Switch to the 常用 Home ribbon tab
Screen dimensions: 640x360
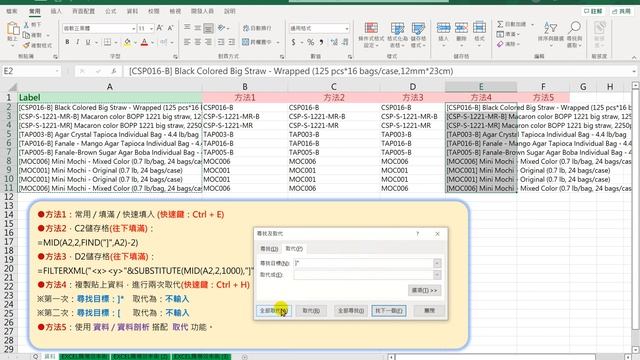click(x=35, y=11)
